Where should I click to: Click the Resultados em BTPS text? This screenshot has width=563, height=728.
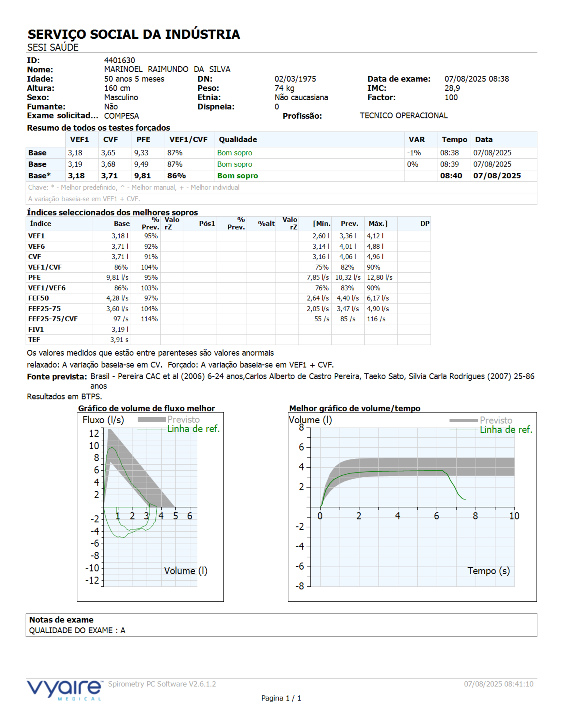click(x=64, y=397)
